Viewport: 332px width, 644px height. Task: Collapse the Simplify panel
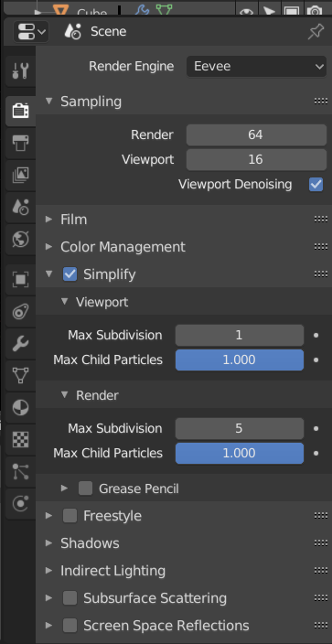point(49,274)
